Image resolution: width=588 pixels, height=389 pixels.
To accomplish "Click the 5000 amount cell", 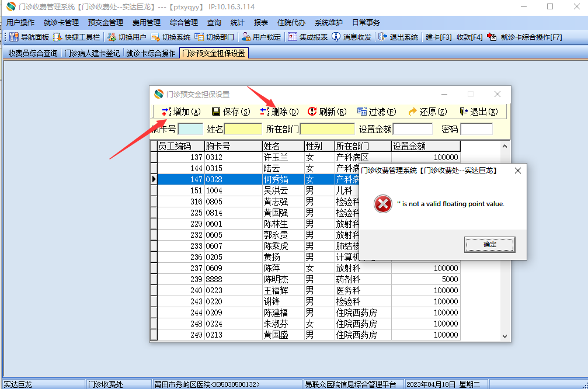I will coord(426,279).
